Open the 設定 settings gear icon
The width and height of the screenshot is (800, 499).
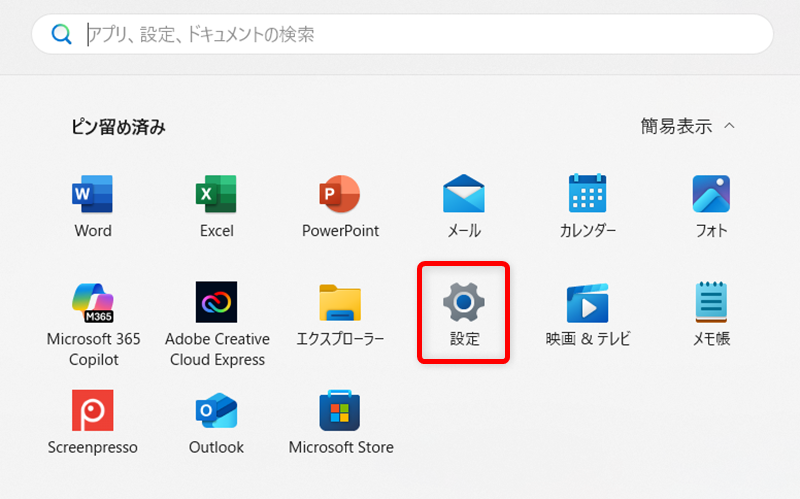(464, 303)
